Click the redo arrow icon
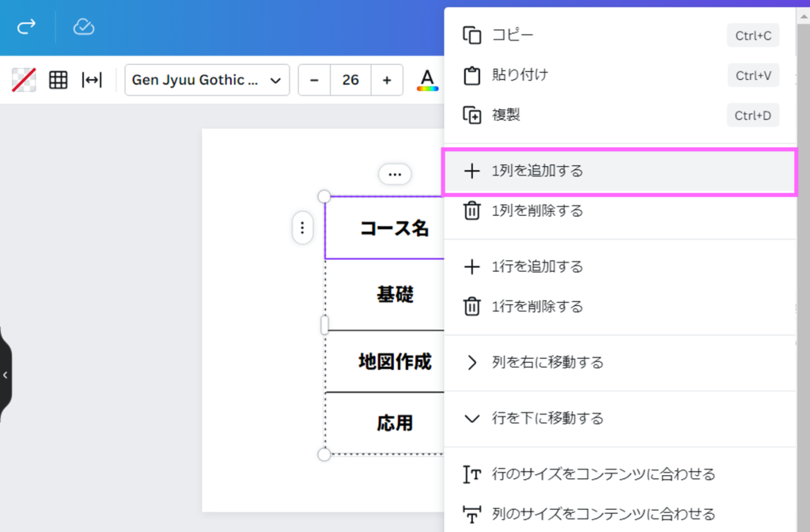 (27, 27)
